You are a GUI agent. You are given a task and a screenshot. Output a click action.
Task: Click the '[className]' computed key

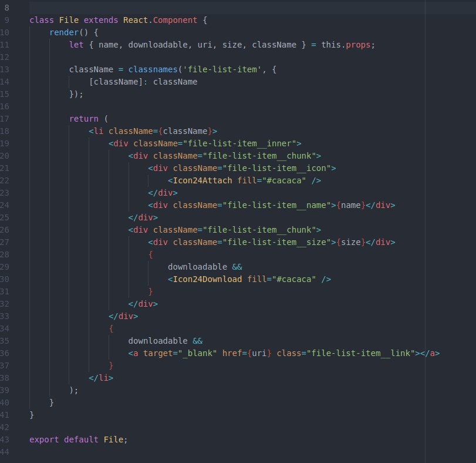click(116, 82)
